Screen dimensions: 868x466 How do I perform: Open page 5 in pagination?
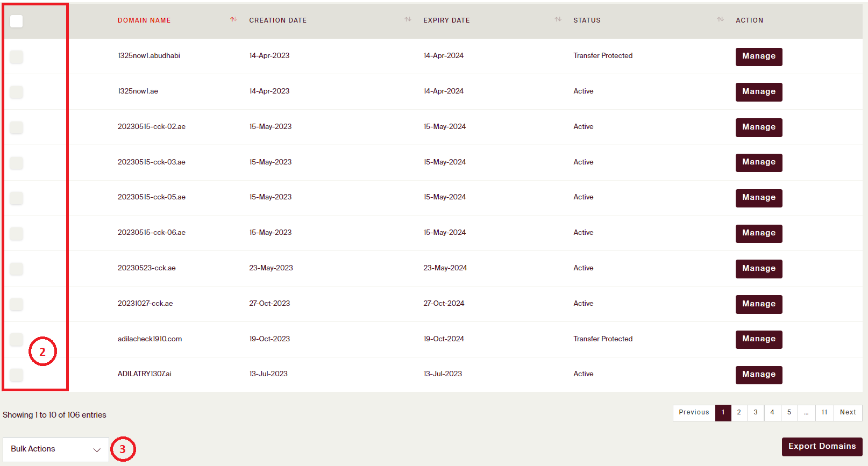[x=789, y=413]
